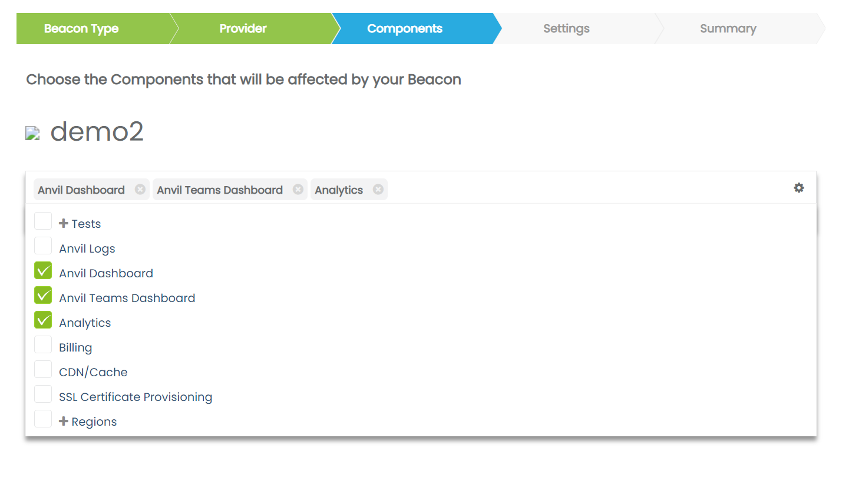Click the Analytics list label
Screen dimensions: 842x504
point(85,323)
